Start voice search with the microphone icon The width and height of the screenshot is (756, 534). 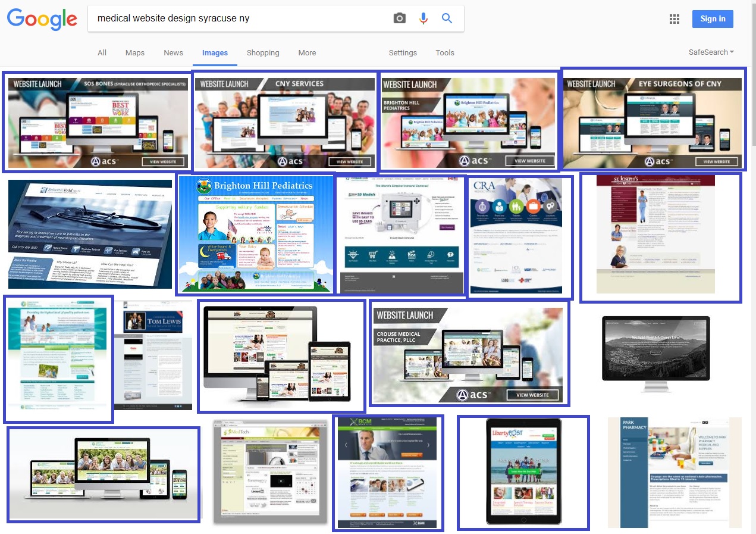click(424, 18)
